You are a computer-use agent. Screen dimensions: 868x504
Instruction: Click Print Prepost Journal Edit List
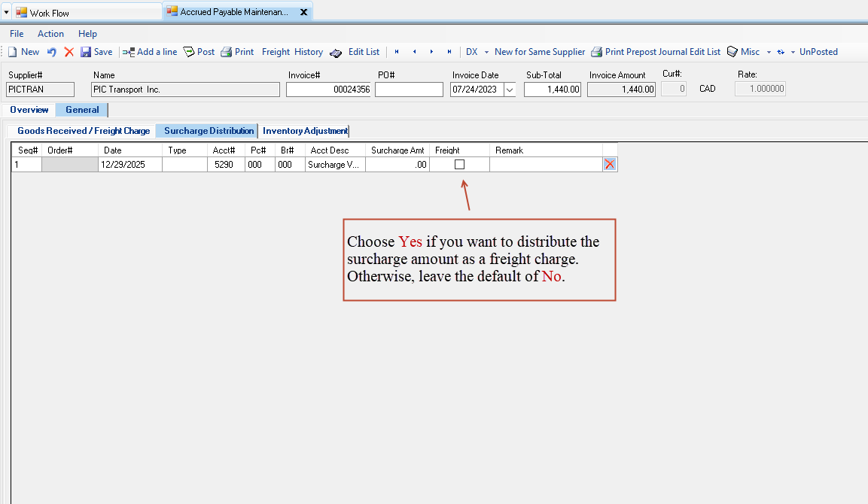[656, 52]
